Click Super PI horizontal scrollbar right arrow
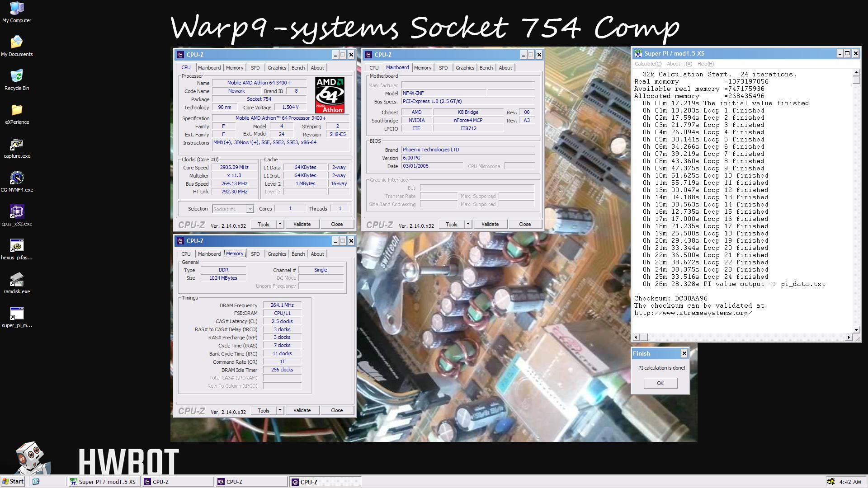The image size is (868, 488). coord(849,337)
